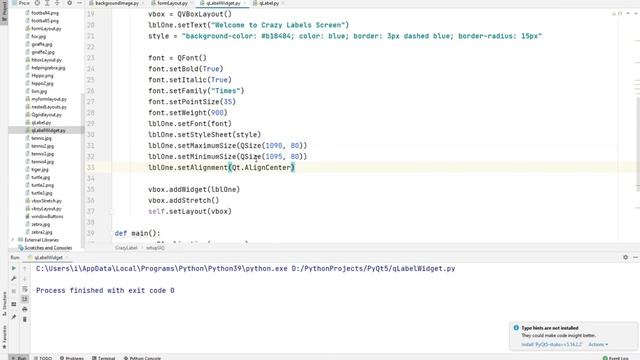Viewport: 640px width, 360px height.
Task: Close the backgroundImage.py editor tab
Action: click(142, 3)
